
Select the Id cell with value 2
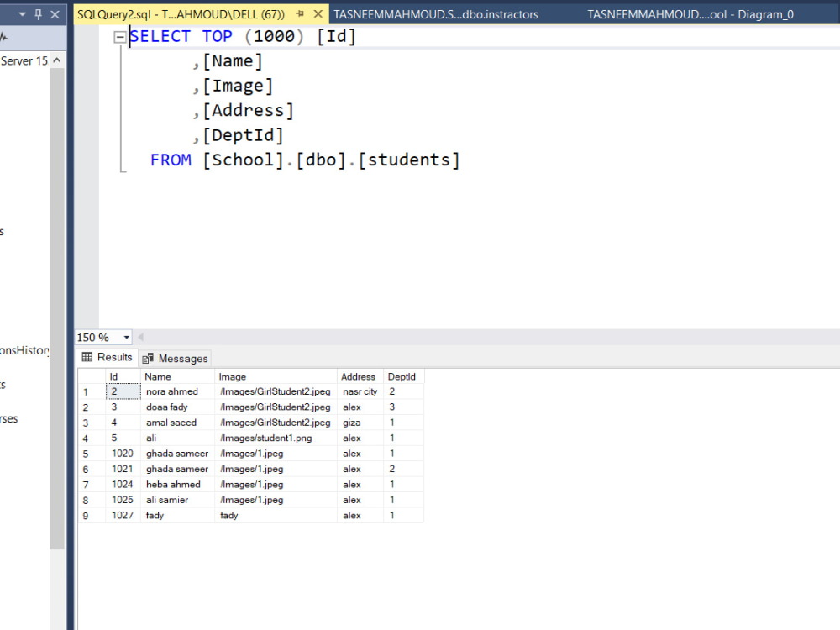click(x=123, y=391)
